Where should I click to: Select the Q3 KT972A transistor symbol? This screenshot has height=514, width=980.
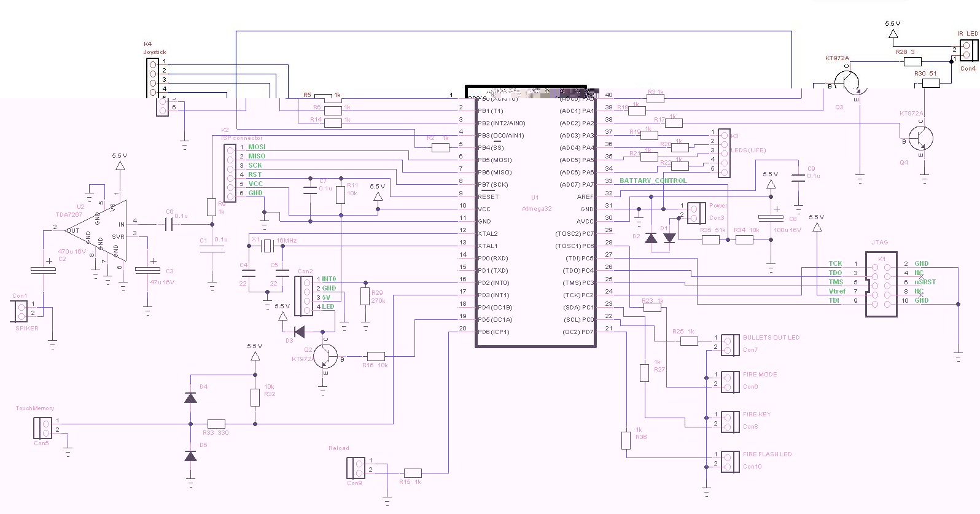point(849,82)
